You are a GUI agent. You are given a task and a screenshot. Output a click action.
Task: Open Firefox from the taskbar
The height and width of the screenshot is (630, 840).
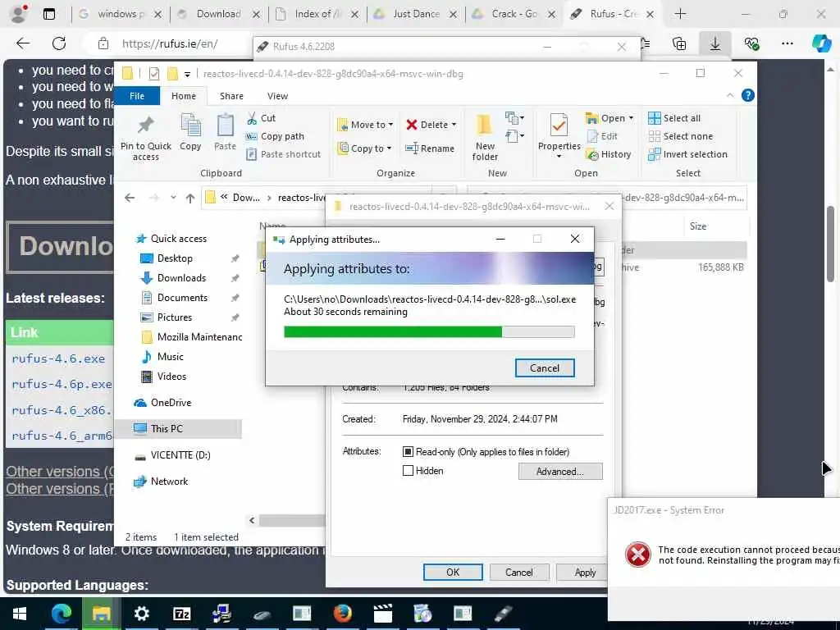[342, 614]
